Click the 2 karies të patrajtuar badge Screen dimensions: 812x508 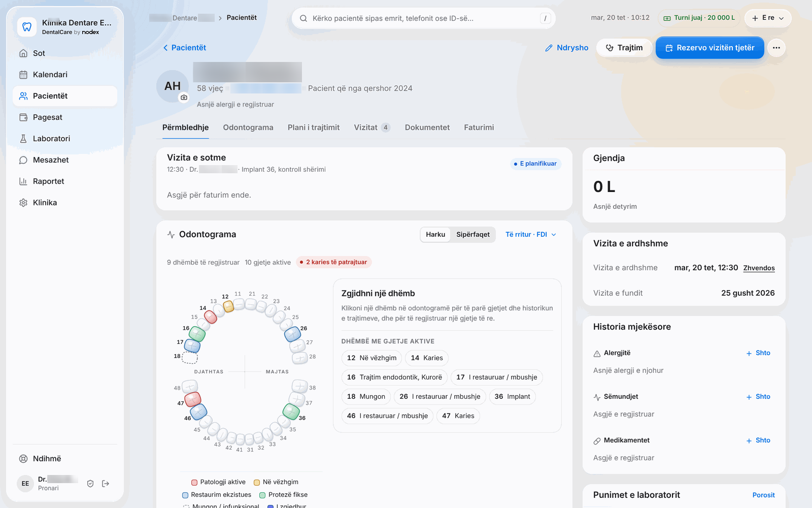pyautogui.click(x=334, y=262)
